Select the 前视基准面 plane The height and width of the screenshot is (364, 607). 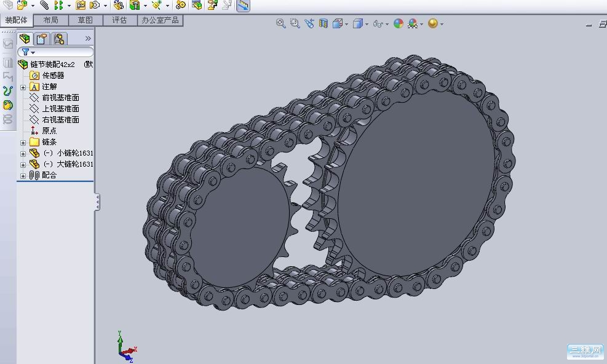click(60, 98)
